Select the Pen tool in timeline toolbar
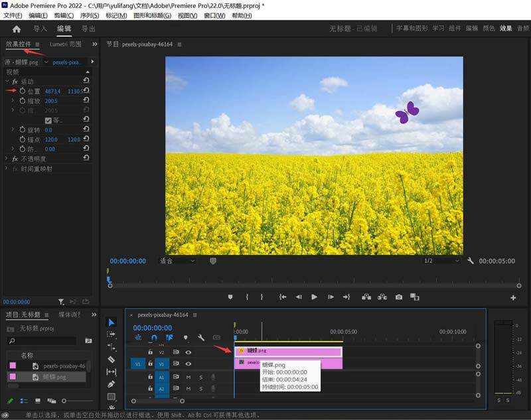 [x=112, y=384]
